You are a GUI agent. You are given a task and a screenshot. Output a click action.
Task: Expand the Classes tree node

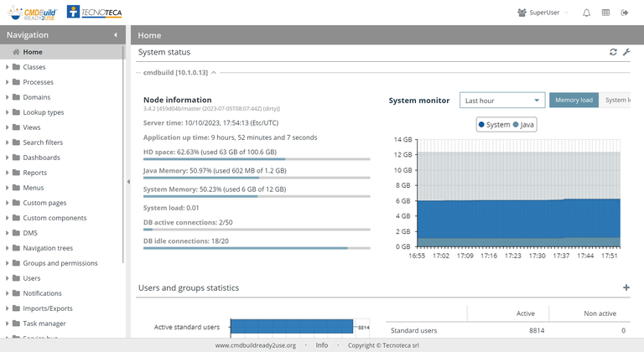(7, 67)
